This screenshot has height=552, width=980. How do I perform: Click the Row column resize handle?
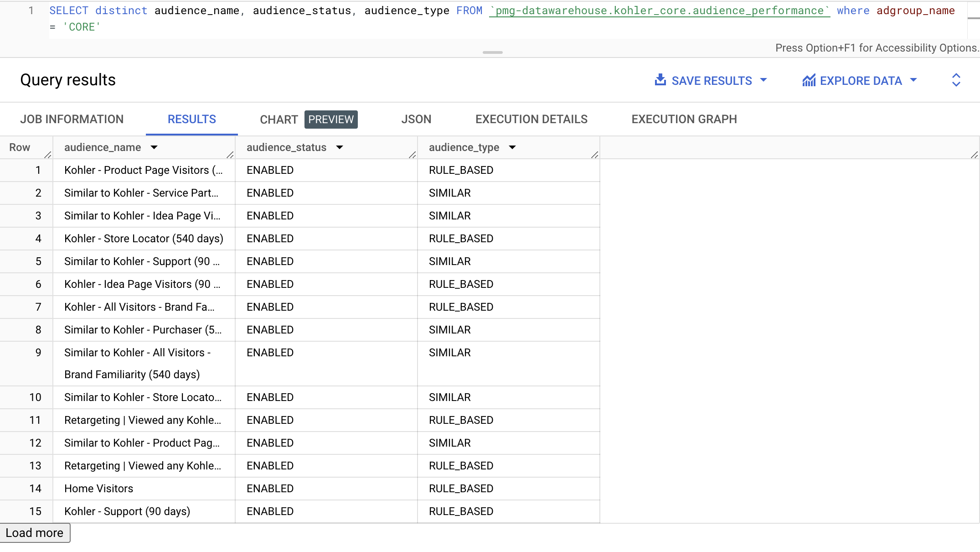(x=48, y=155)
